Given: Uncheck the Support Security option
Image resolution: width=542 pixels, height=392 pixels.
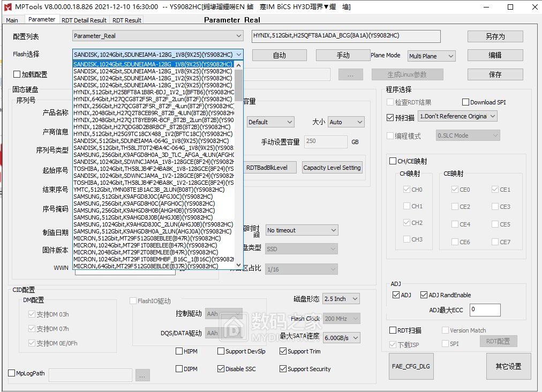Looking at the screenshot, I should [283, 369].
